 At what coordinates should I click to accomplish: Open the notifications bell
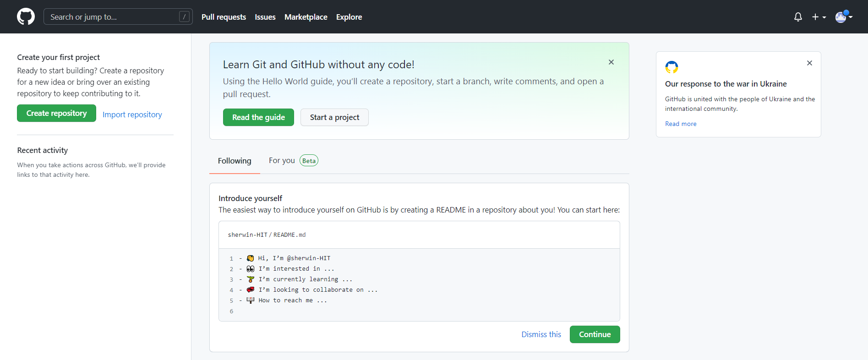(798, 17)
